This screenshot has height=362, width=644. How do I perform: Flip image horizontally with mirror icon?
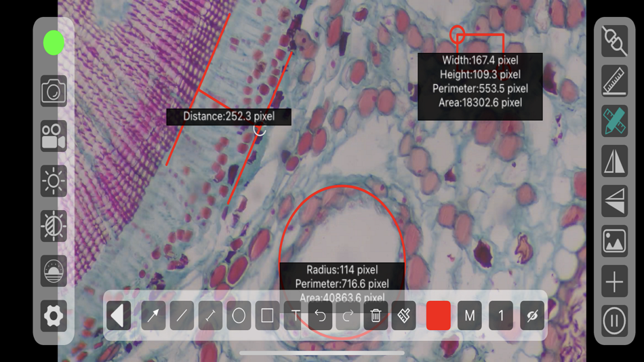[614, 161]
